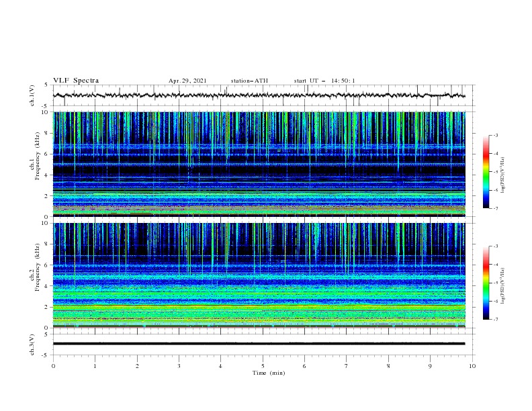
Task: Click the ch.1 "Frequency (kHz)" axis label
Action: pos(37,156)
